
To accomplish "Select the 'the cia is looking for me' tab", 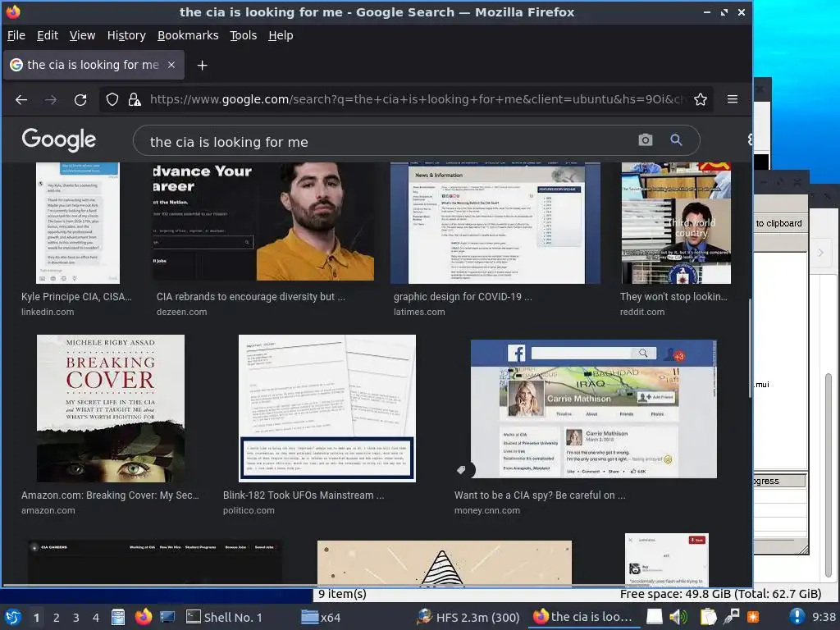I will [x=94, y=65].
